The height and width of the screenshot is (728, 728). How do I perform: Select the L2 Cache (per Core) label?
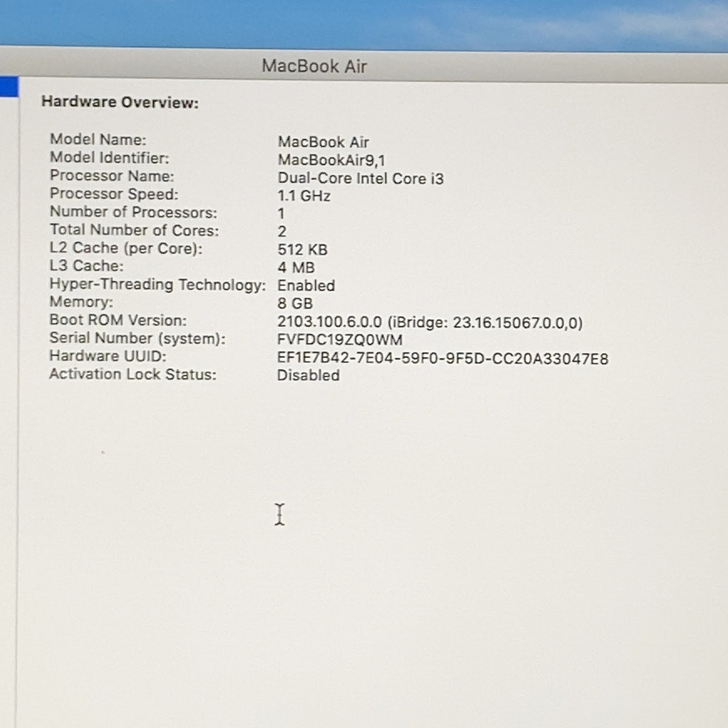(x=126, y=248)
